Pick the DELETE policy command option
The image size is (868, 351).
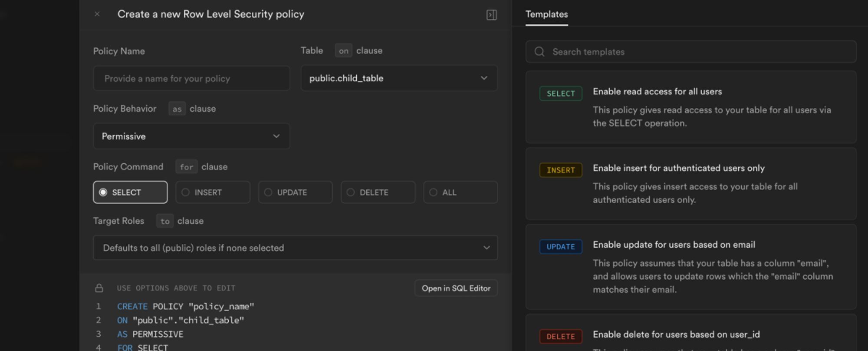point(378,192)
